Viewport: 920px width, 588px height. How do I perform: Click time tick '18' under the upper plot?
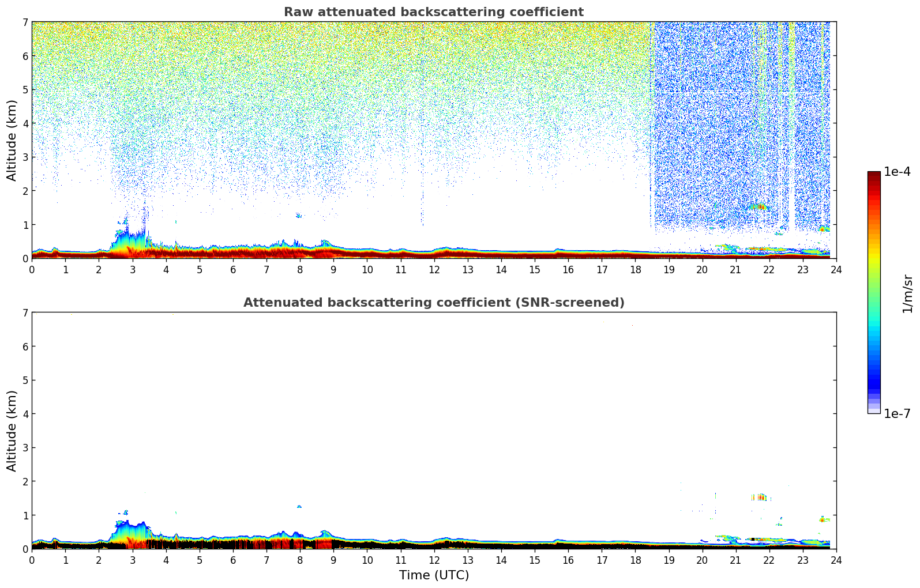coord(635,269)
